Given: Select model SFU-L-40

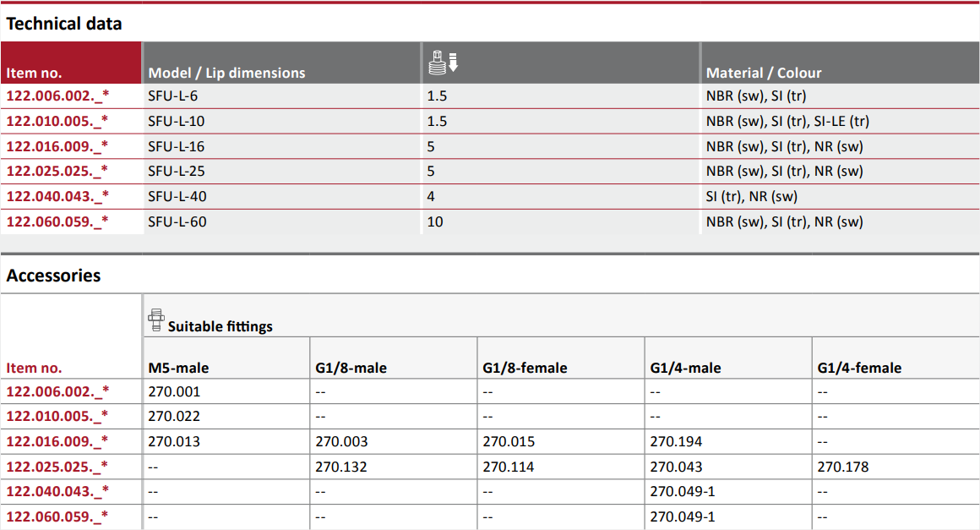Looking at the screenshot, I should tap(177, 196).
